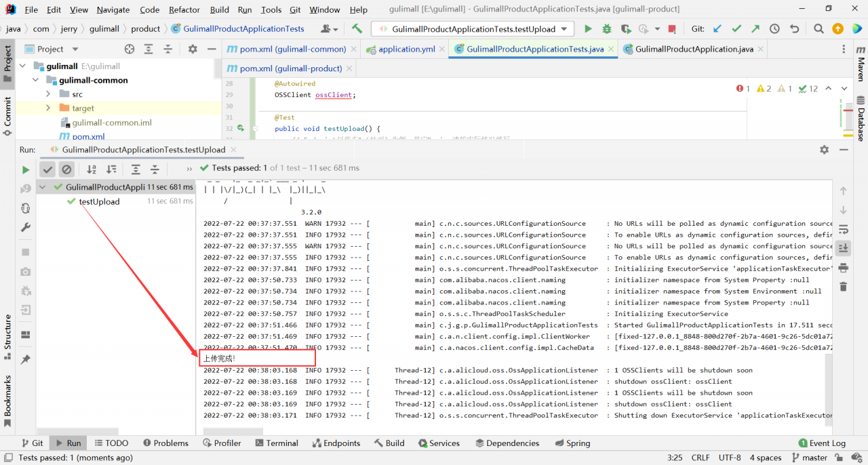Open the Event Log
868x465 pixels.
tap(822, 443)
